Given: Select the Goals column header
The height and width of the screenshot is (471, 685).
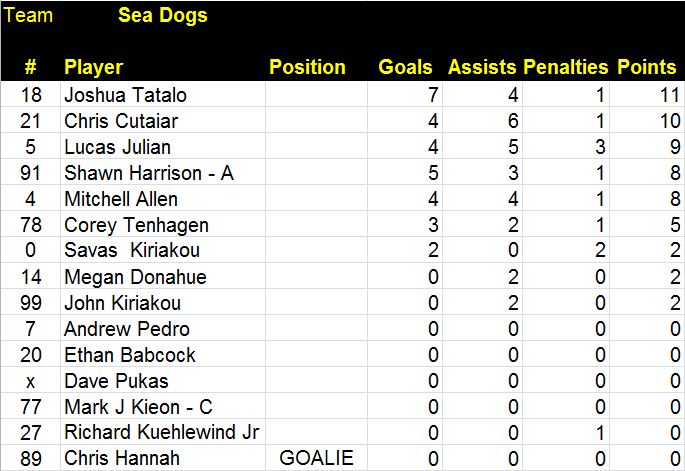Looking at the screenshot, I should 405,67.
